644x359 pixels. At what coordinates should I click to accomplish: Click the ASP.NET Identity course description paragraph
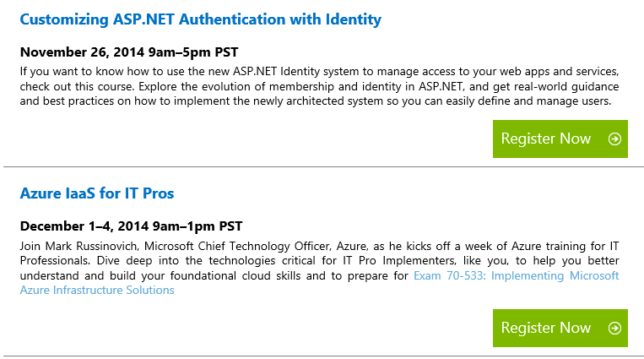319,86
